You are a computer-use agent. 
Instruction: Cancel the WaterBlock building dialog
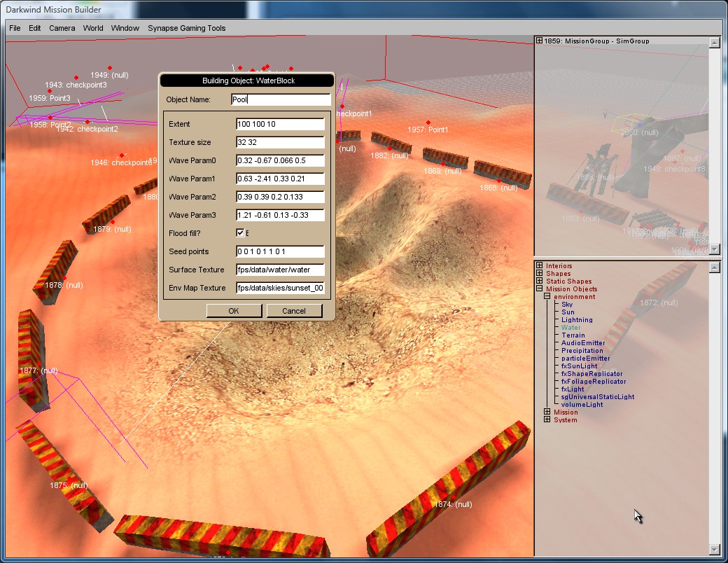coord(294,311)
